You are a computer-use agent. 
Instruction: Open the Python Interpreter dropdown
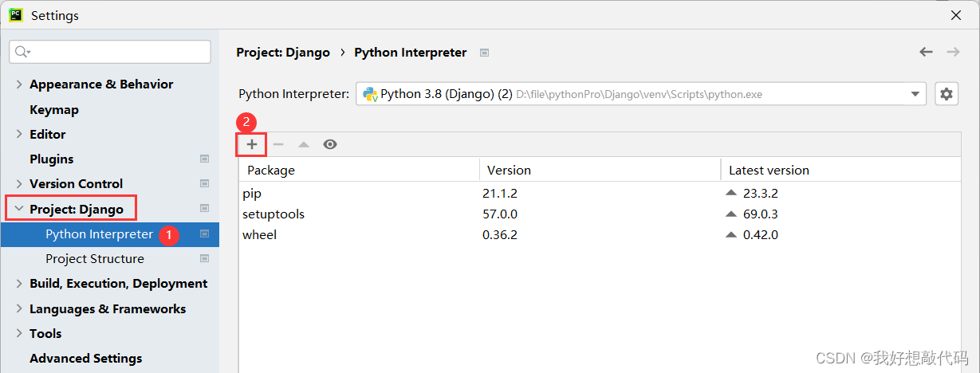(641, 94)
